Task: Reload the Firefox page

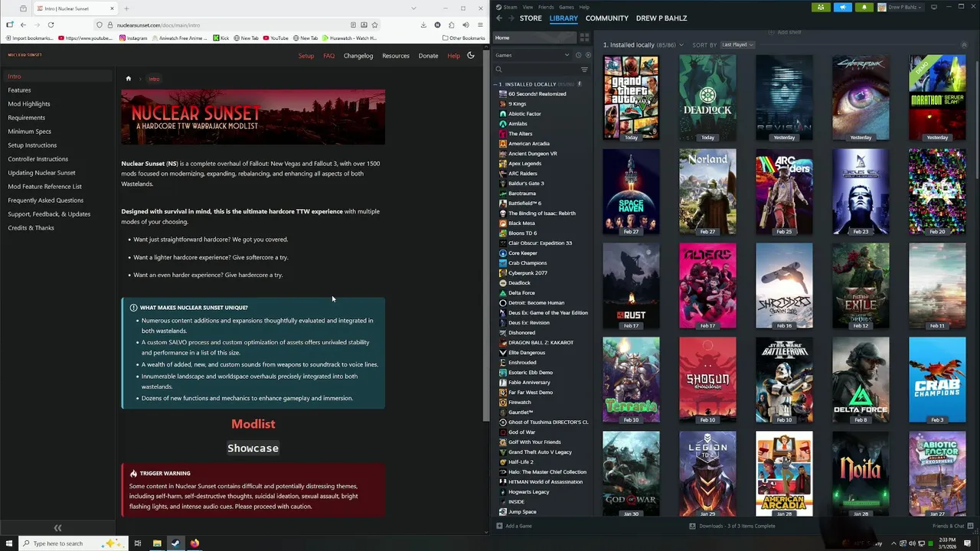Action: pos(51,24)
